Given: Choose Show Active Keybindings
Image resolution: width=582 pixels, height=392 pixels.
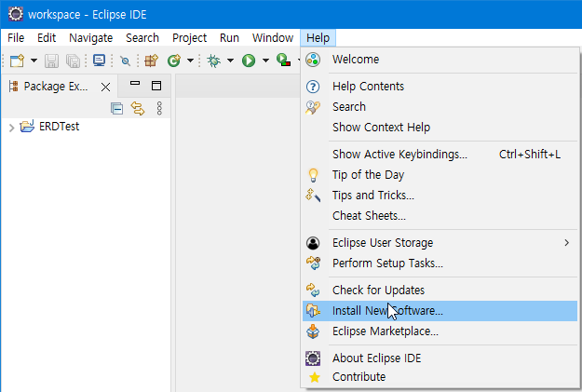Looking at the screenshot, I should [x=440, y=155].
